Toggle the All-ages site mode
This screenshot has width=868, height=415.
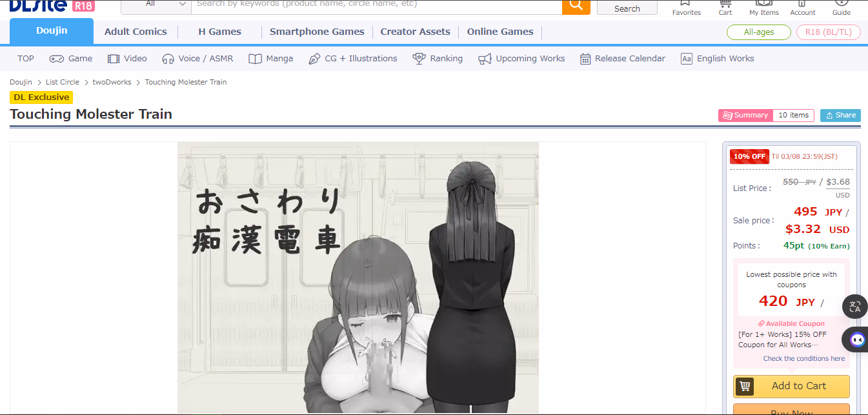pos(759,32)
